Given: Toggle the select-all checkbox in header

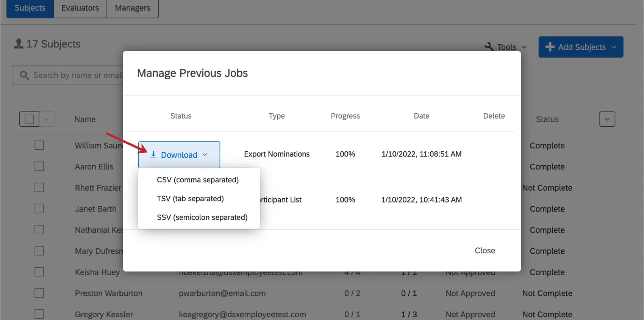Looking at the screenshot, I should [x=29, y=119].
